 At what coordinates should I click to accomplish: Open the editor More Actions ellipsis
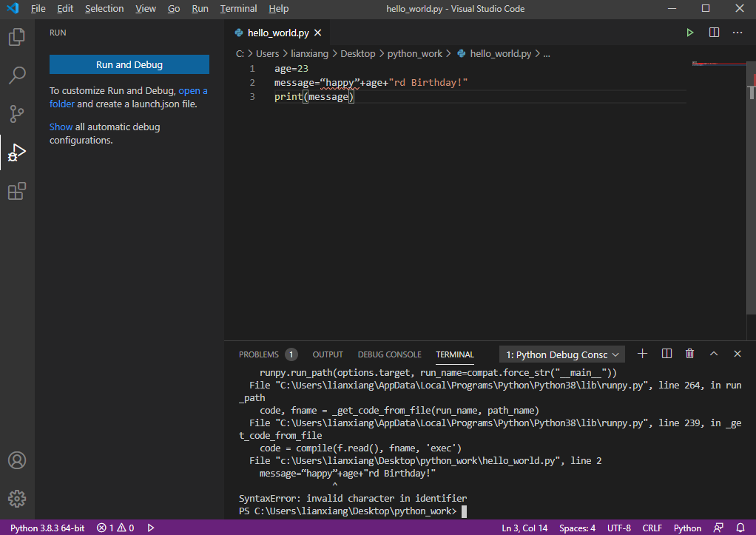(x=738, y=33)
